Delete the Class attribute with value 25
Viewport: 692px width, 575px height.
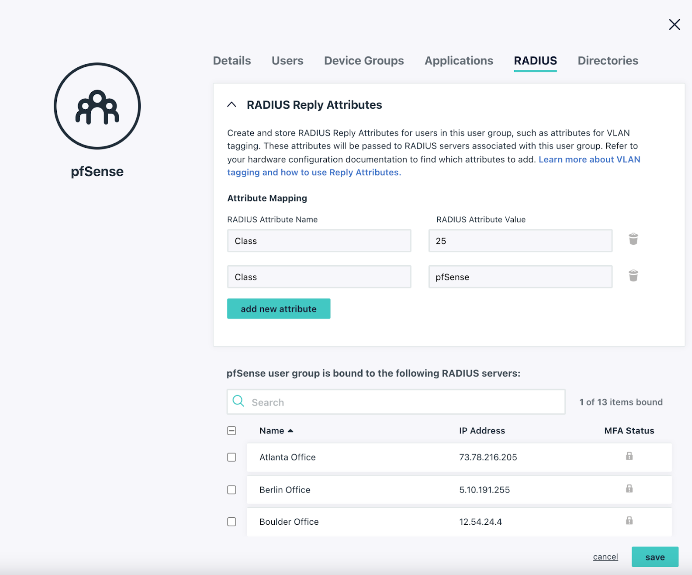(x=633, y=240)
